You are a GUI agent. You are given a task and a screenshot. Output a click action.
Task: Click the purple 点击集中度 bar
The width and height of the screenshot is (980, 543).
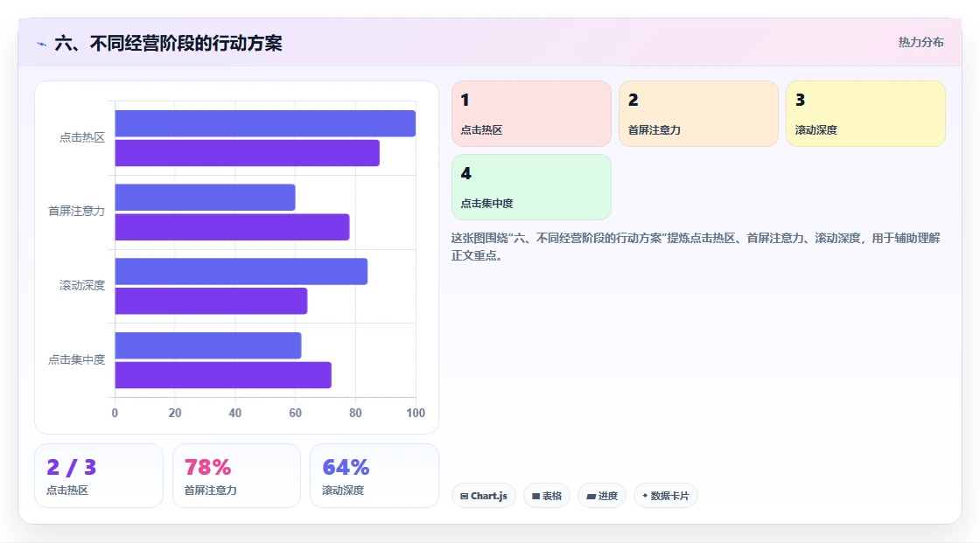(223, 375)
